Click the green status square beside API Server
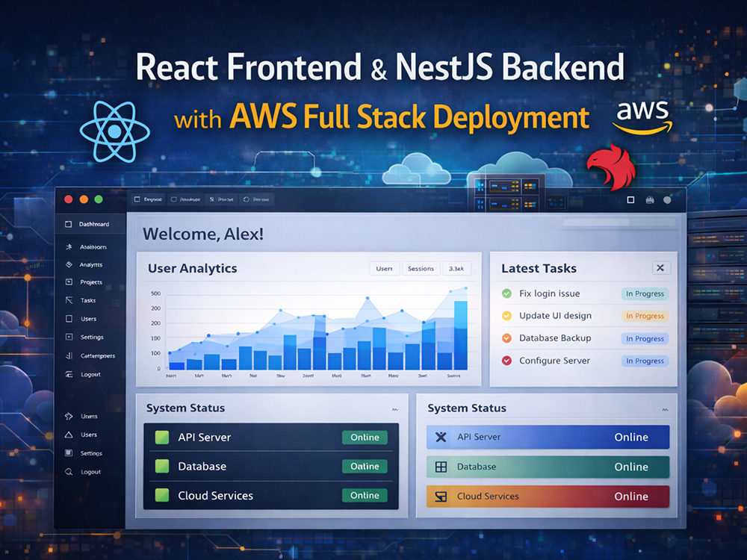 pos(162,437)
